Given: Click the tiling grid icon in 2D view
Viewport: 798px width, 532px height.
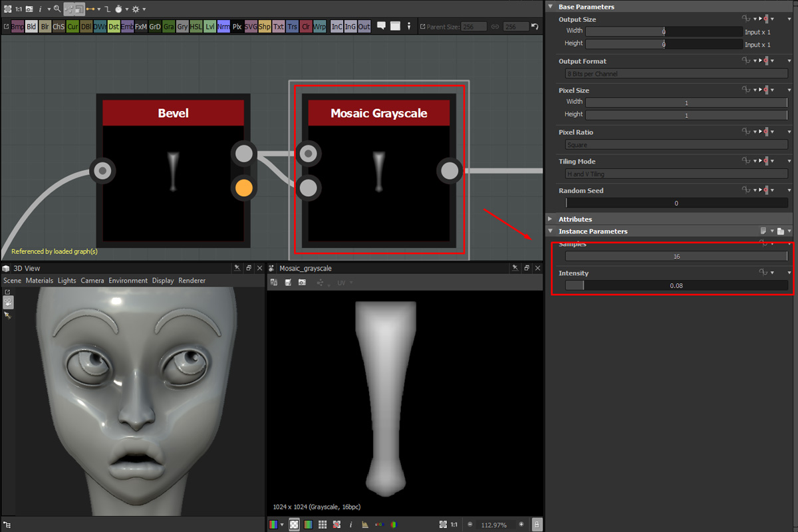Looking at the screenshot, I should [322, 525].
